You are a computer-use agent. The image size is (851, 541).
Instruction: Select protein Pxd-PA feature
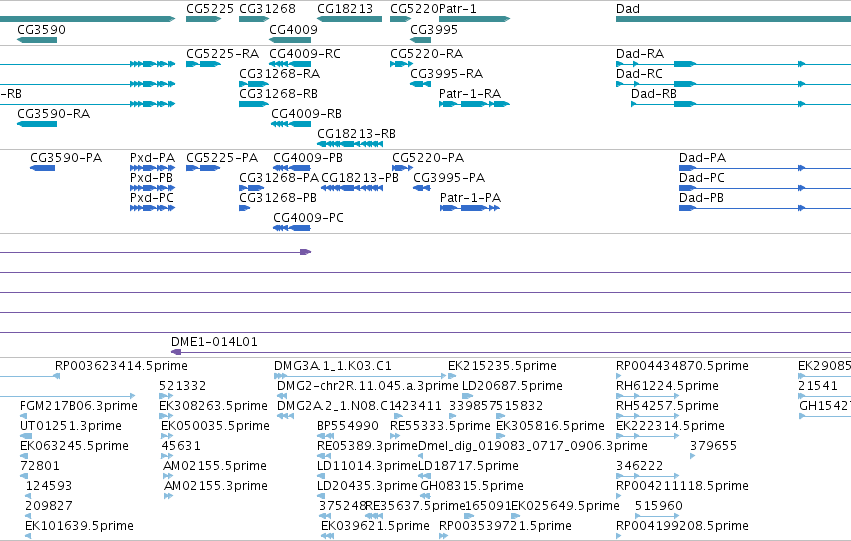coord(153,168)
